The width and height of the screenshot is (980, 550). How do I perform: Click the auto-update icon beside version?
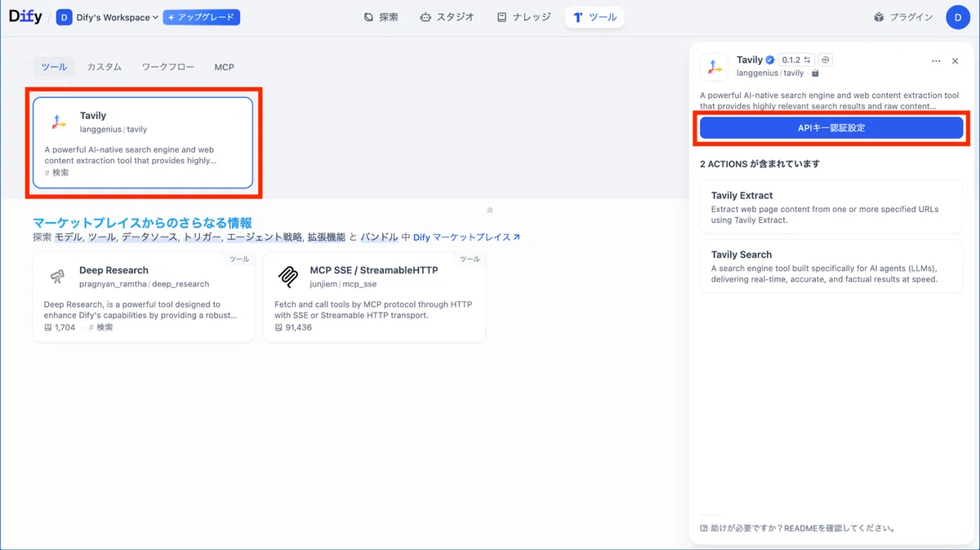(826, 60)
